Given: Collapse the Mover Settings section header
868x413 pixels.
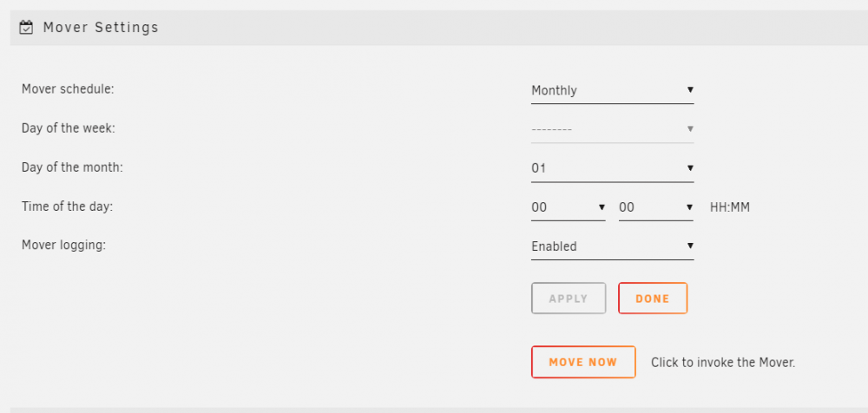Looking at the screenshot, I should click(439, 28).
